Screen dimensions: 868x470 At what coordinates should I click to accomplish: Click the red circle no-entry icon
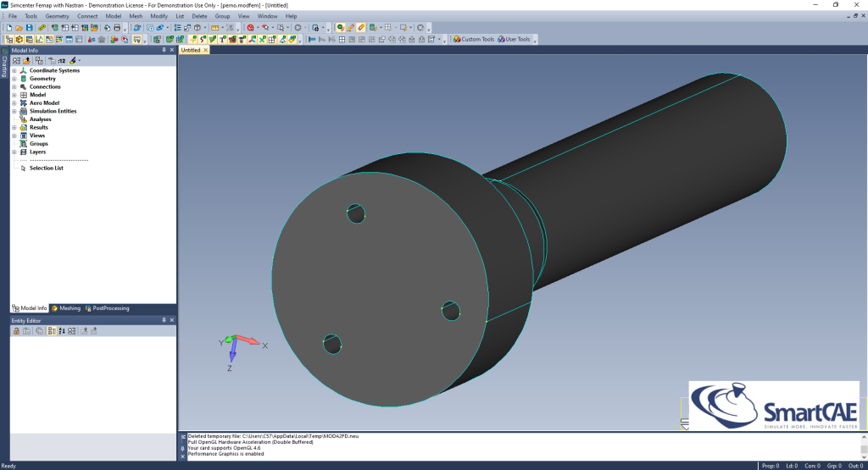[250, 28]
